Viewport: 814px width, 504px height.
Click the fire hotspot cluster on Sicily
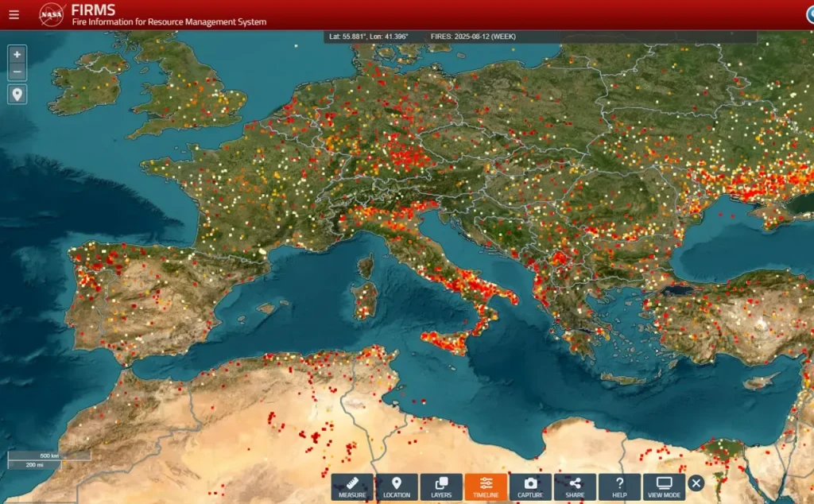click(447, 342)
